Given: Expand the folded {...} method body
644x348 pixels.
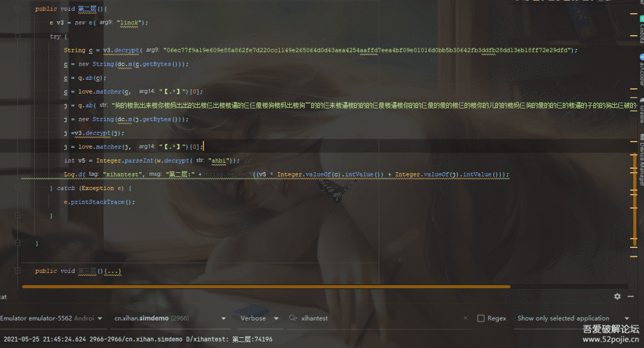Looking at the screenshot, I should click(113, 271).
